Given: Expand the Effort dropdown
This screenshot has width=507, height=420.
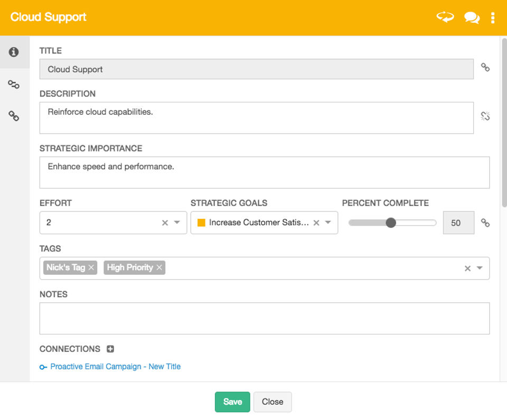Looking at the screenshot, I should 177,223.
